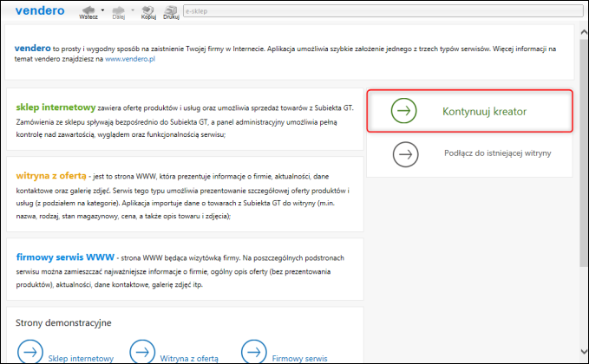Click the blue firmowy serwis WWW heading

[65, 257]
